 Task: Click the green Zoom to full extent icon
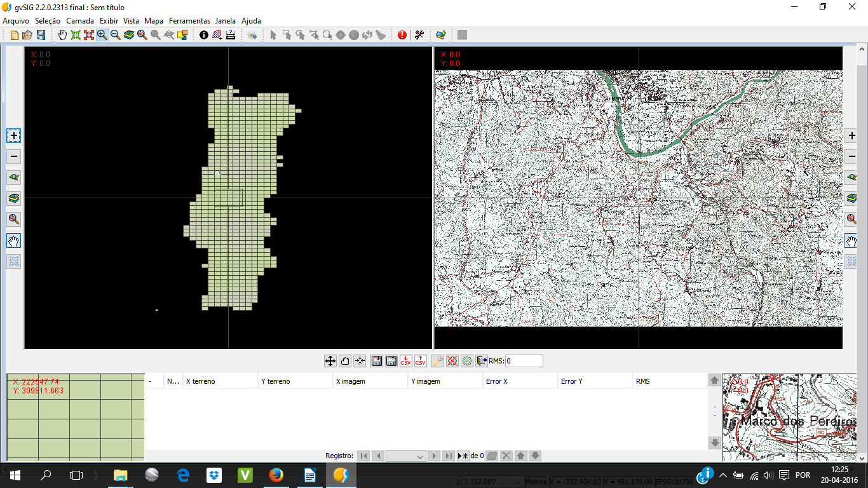click(x=76, y=35)
